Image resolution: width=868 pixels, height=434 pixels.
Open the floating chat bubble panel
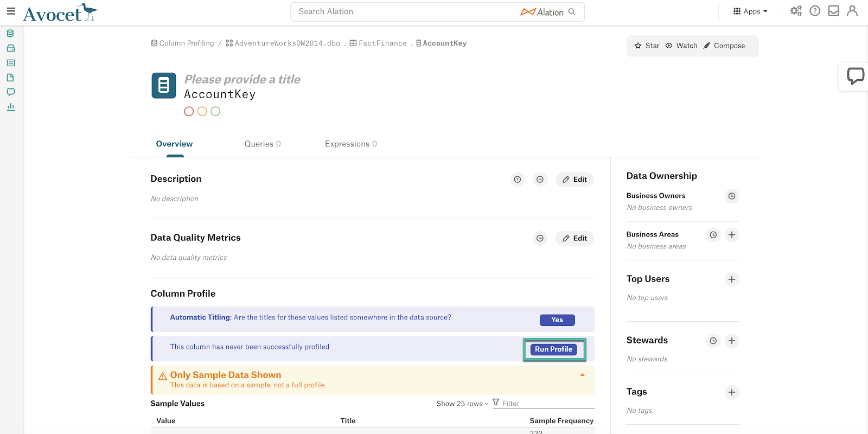855,76
